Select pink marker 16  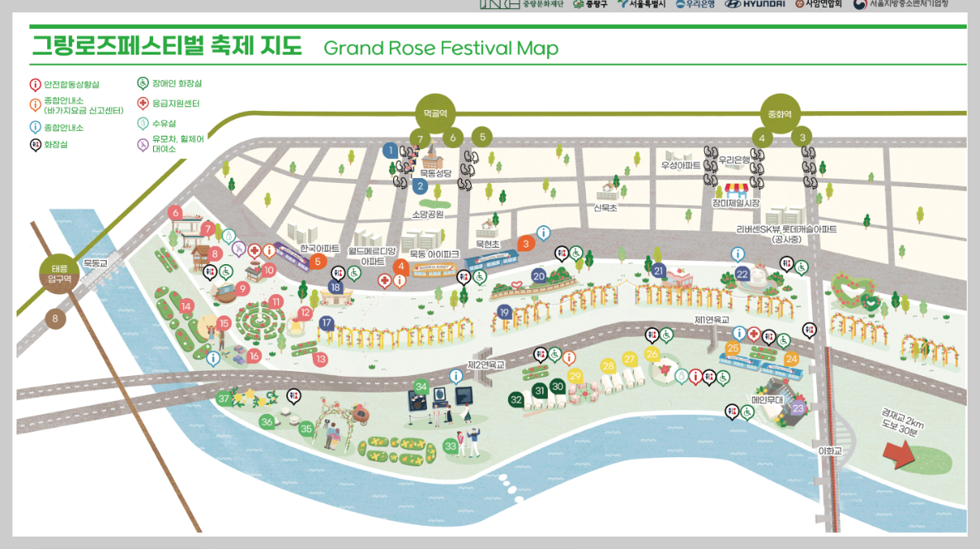[x=254, y=356]
